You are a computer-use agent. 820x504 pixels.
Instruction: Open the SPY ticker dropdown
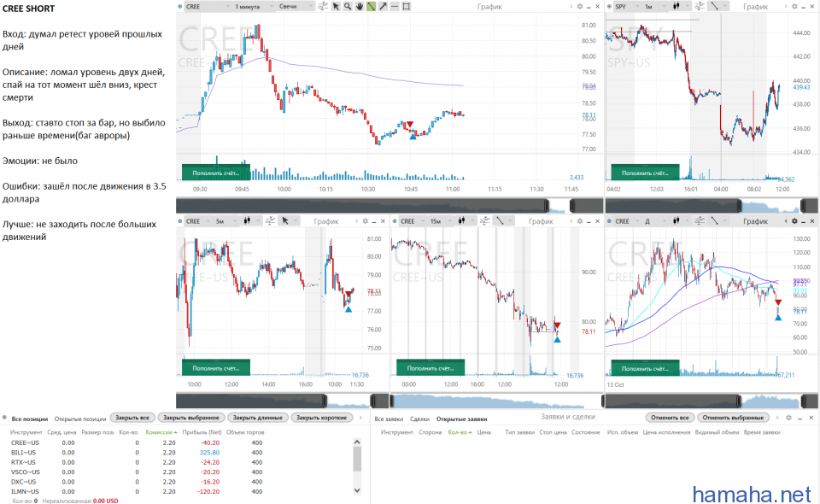[627, 6]
